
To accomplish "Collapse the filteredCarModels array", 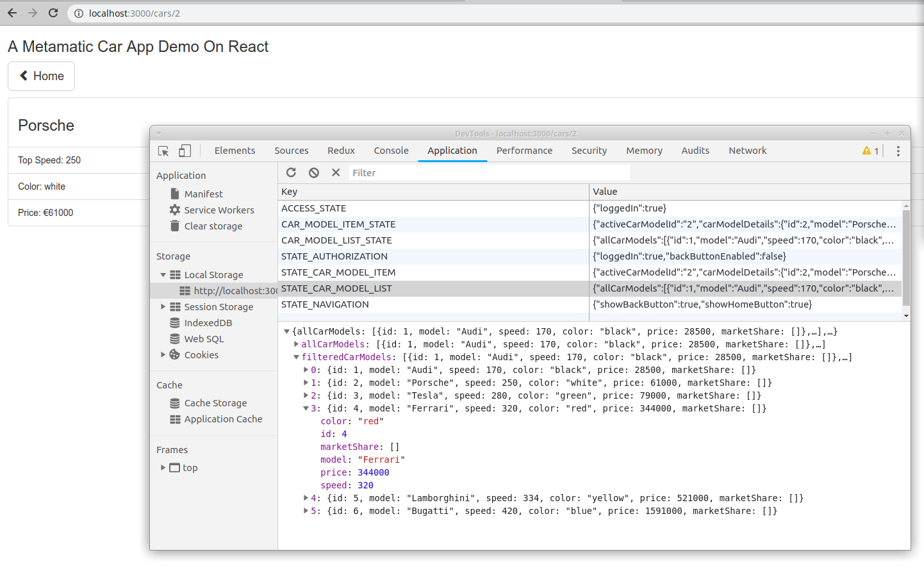I will point(297,358).
